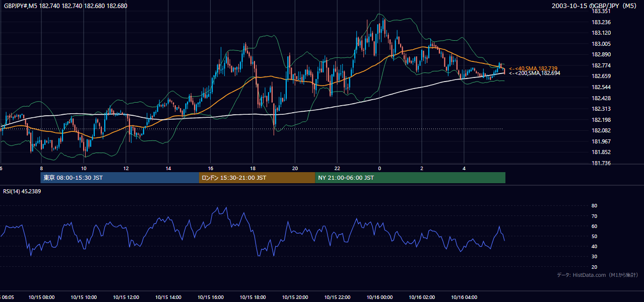Screen dimensions: 644x302
Task: Select the ロンドン 15:30-21:00 JST session bar
Action: (257, 178)
